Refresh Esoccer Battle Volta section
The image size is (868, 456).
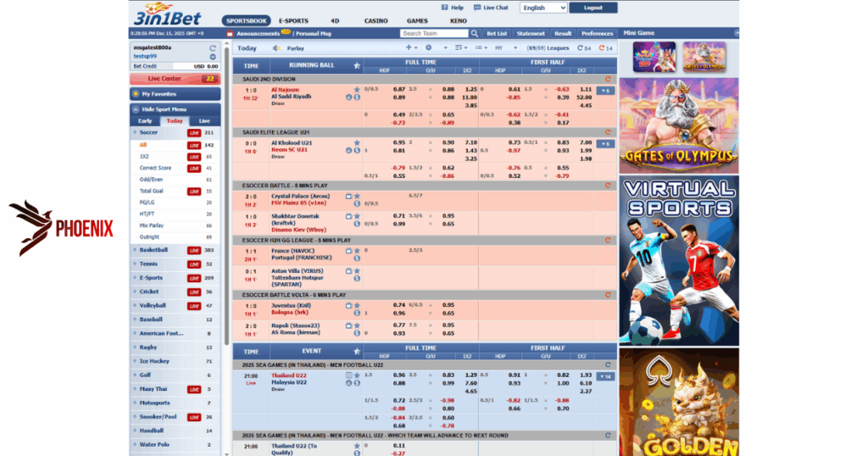[x=608, y=295]
